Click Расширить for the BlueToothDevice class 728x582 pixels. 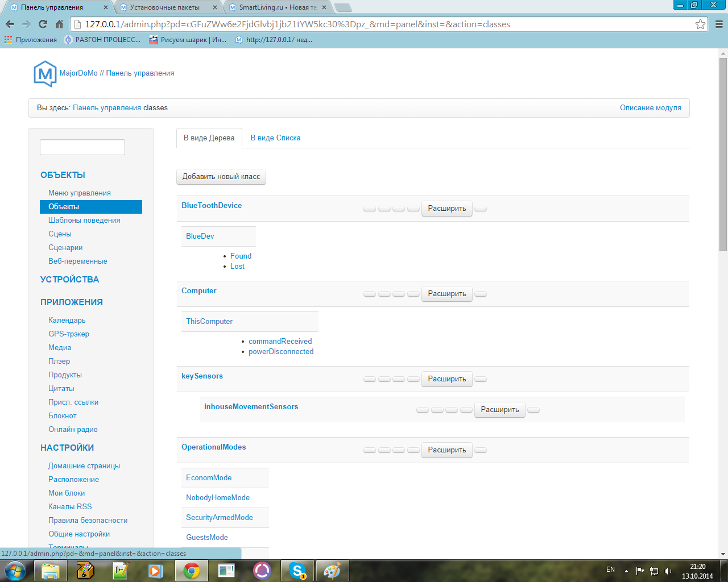click(447, 209)
